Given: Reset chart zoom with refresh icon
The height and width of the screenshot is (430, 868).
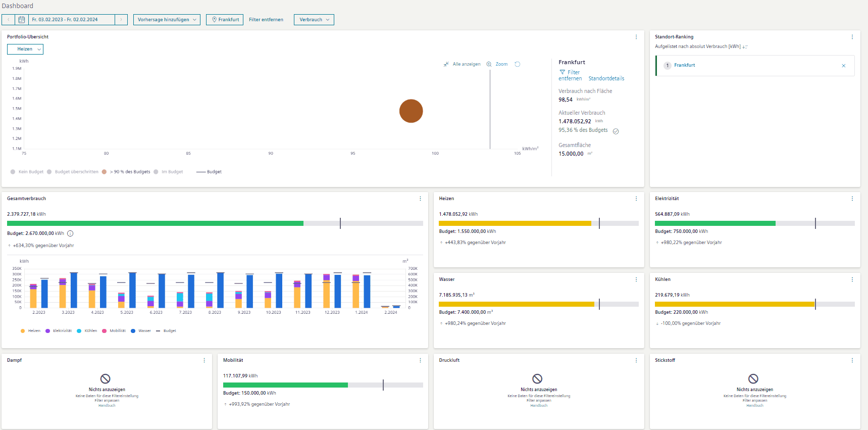Looking at the screenshot, I should tap(518, 64).
